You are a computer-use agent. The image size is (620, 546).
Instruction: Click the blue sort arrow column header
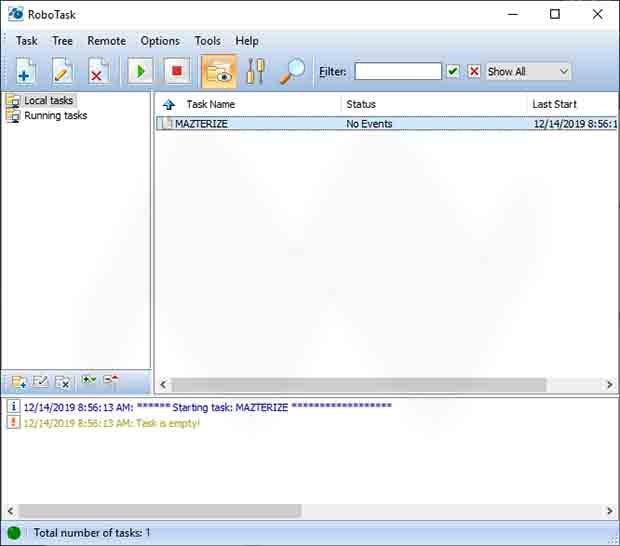[169, 104]
